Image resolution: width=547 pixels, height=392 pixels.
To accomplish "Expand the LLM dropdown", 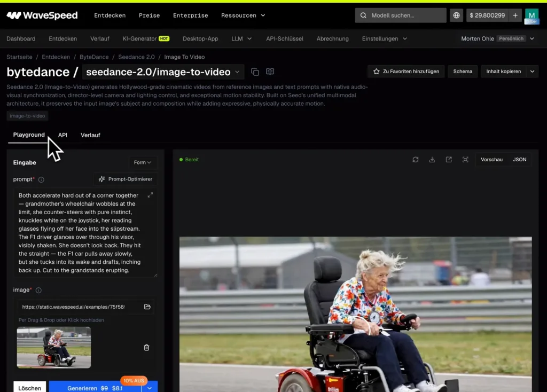I will [x=241, y=38].
